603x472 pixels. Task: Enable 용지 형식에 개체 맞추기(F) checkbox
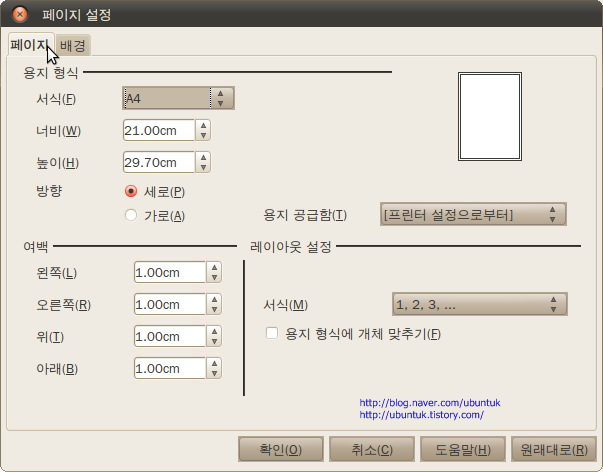272,333
